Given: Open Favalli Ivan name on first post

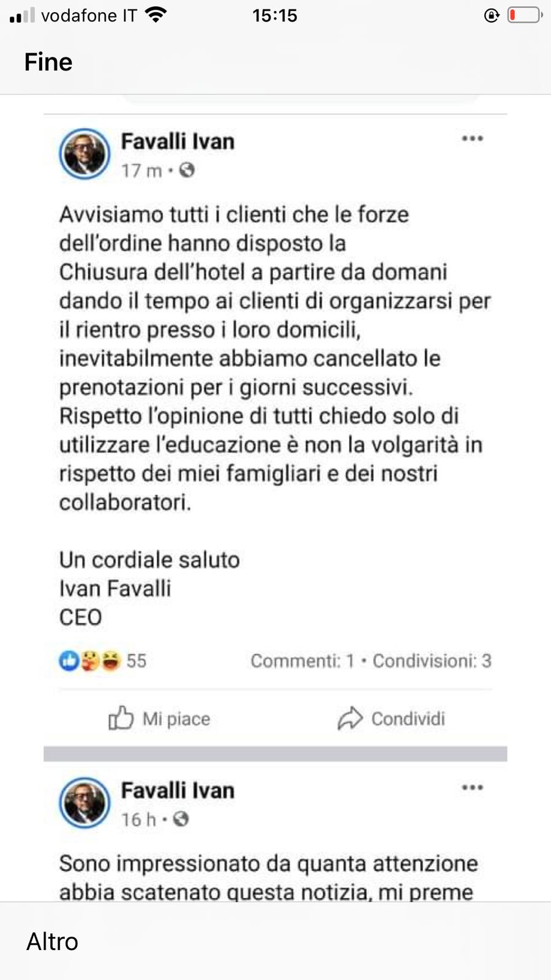Looking at the screenshot, I should pos(178,141).
